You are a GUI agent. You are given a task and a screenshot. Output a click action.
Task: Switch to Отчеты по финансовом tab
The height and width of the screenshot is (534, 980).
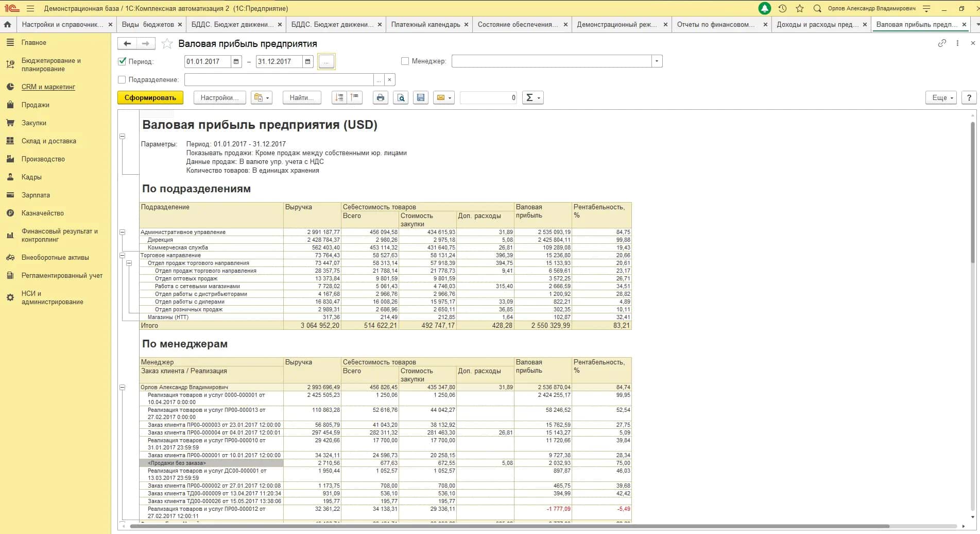(x=716, y=24)
